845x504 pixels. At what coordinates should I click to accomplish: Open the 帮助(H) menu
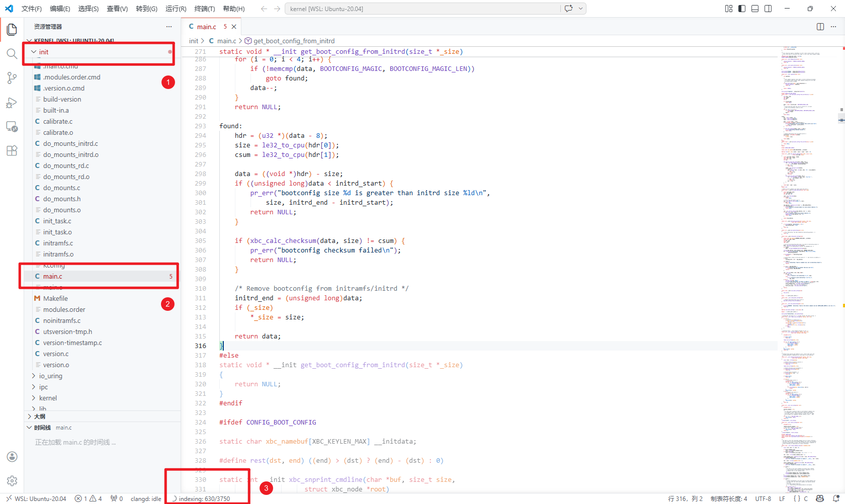[234, 9]
